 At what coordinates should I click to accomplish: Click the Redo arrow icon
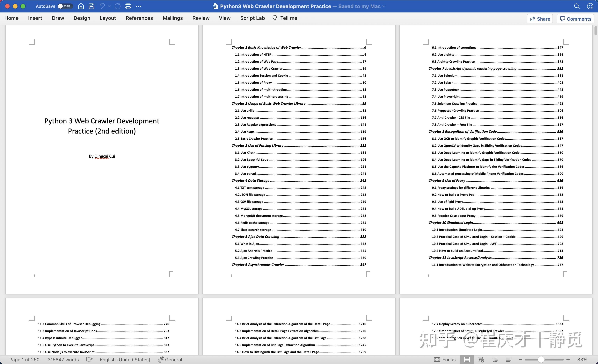click(117, 6)
